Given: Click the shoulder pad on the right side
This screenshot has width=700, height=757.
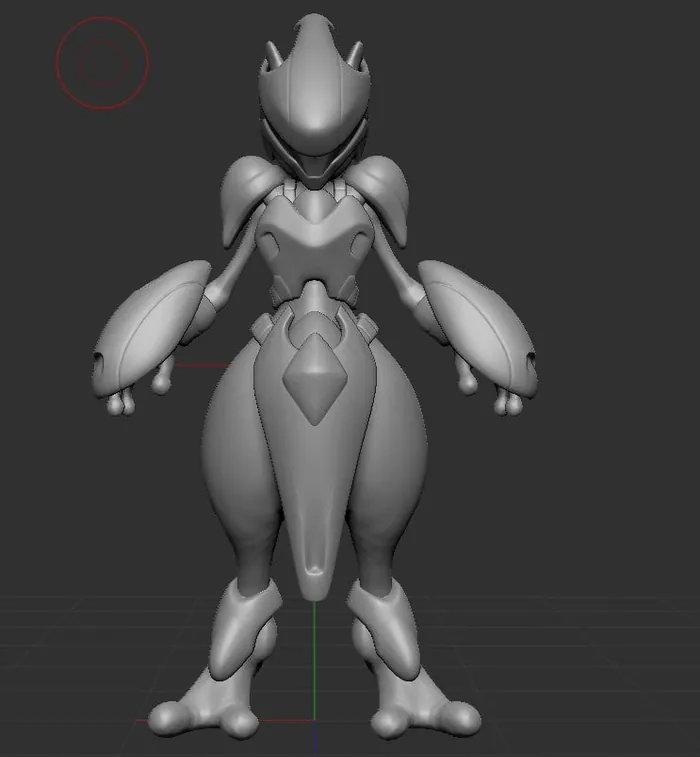Looking at the screenshot, I should point(384,197).
